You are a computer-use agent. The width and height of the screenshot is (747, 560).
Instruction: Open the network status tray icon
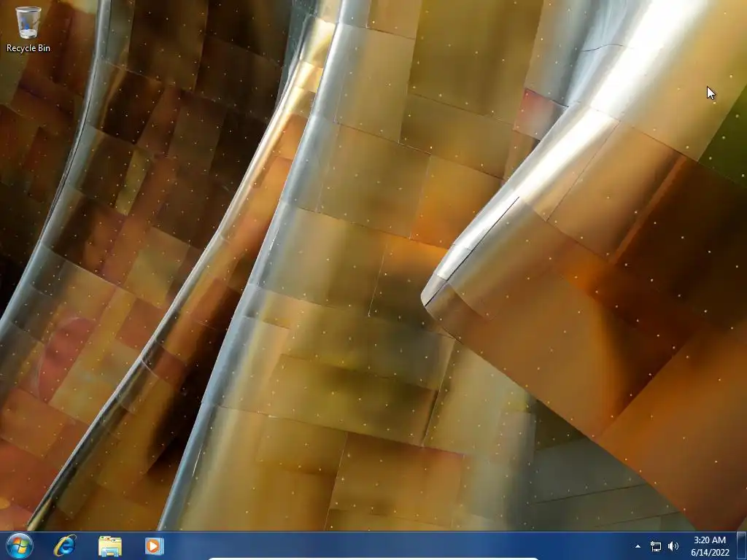coord(656,546)
